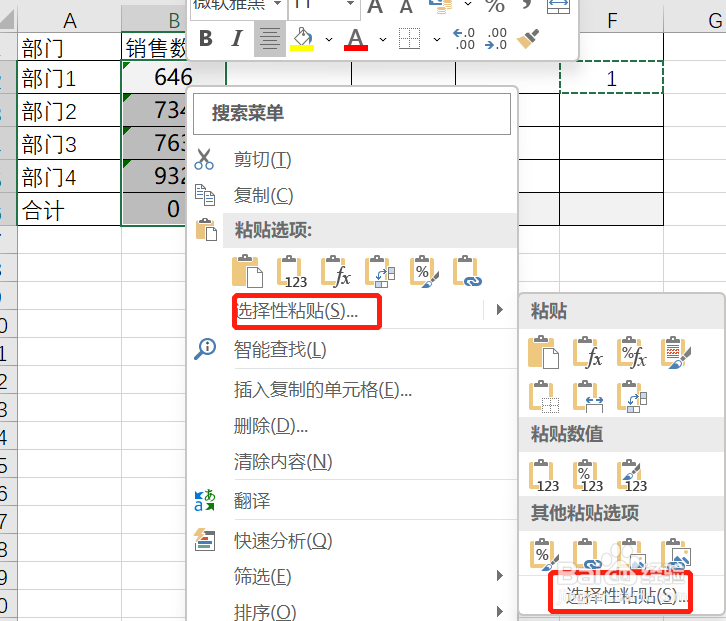Apply yellow fill color bucket
The width and height of the screenshot is (726, 621).
pos(302,39)
